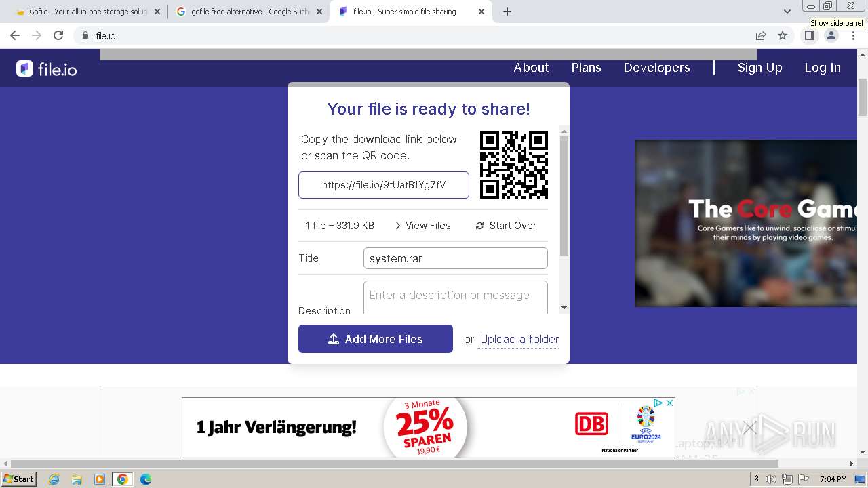Open the tab search dropdown

[x=787, y=12]
